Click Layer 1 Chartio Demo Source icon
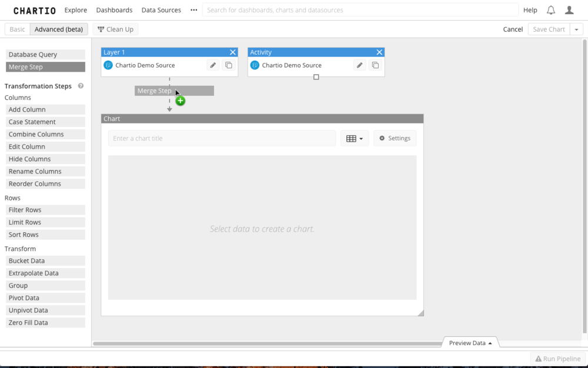Image resolution: width=588 pixels, height=368 pixels. click(108, 65)
